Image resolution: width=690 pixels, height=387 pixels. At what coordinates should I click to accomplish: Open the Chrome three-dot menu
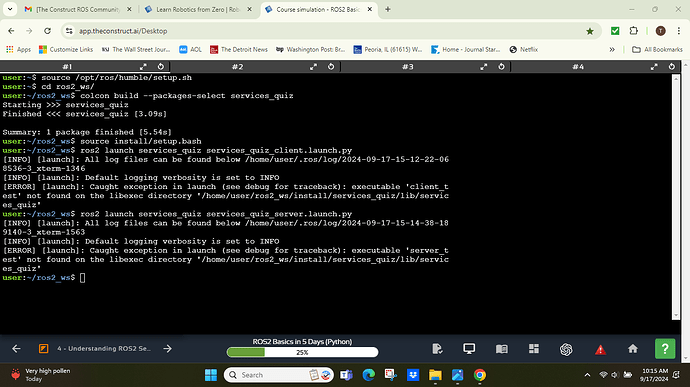coord(679,31)
